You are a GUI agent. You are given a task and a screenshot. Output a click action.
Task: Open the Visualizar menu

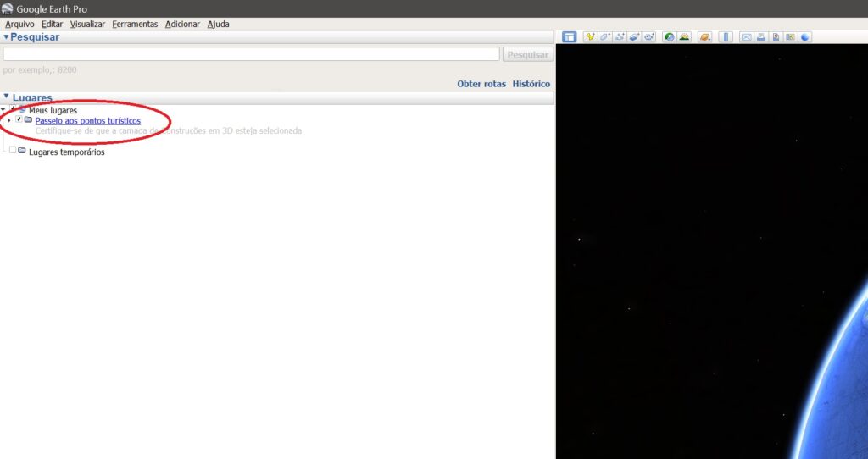[87, 25]
